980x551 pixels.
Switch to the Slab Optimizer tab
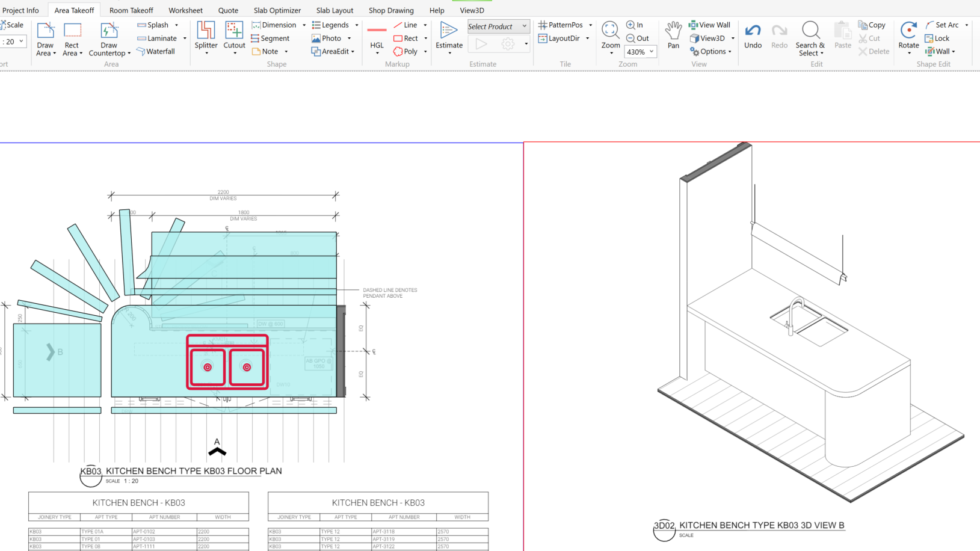click(x=277, y=10)
